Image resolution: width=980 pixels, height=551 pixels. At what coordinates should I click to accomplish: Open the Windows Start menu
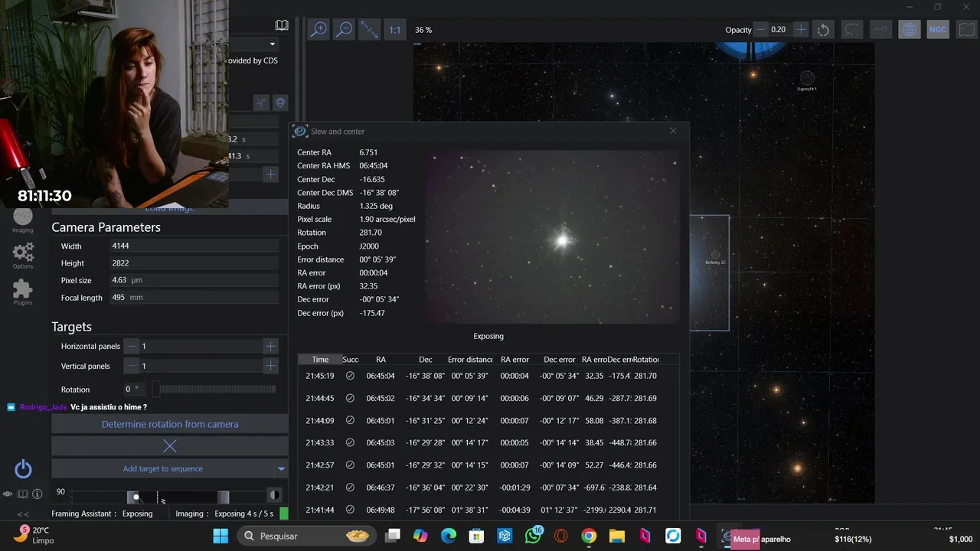coord(220,536)
